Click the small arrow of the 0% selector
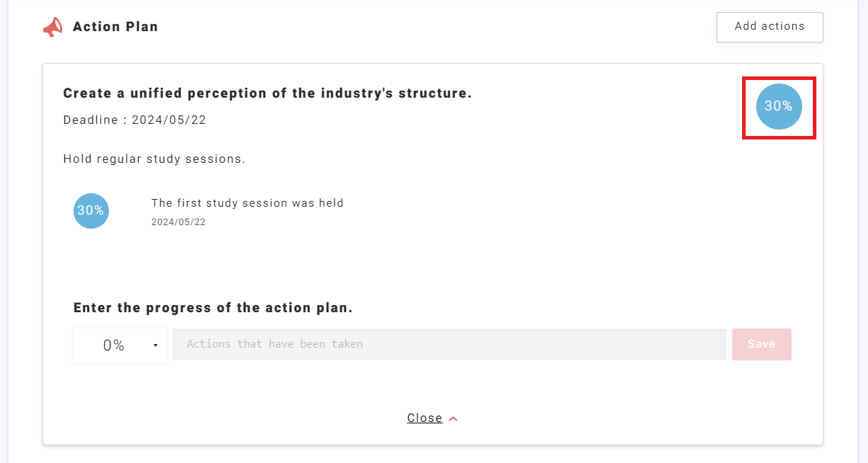This screenshot has width=868, height=463. (156, 345)
